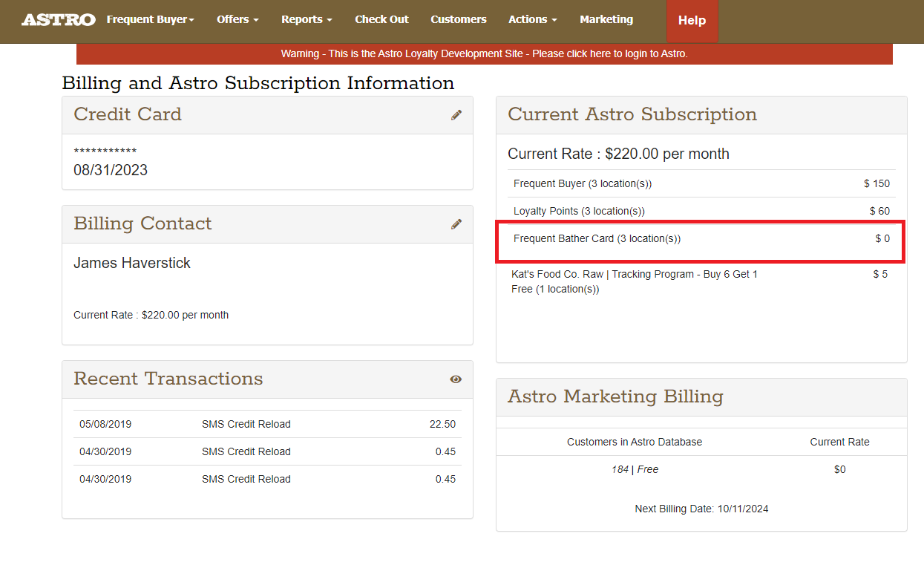
Task: Open the Customers page
Action: coord(458,20)
